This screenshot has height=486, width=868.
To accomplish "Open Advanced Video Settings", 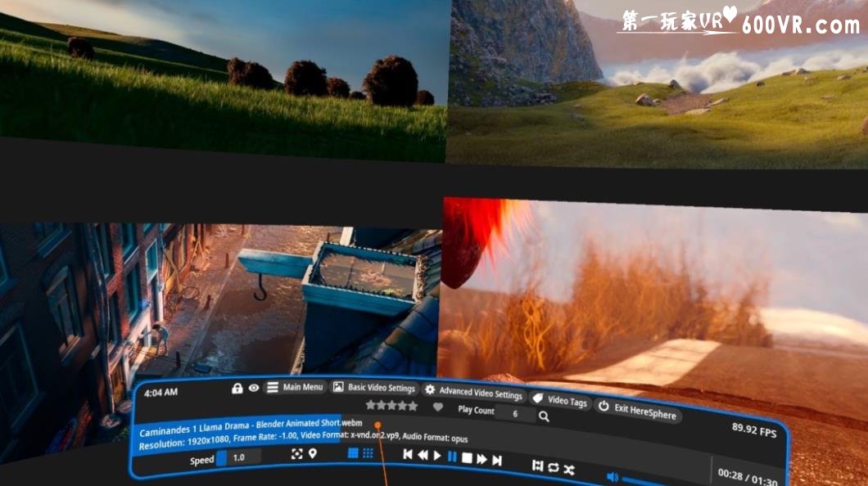I will click(x=473, y=392).
